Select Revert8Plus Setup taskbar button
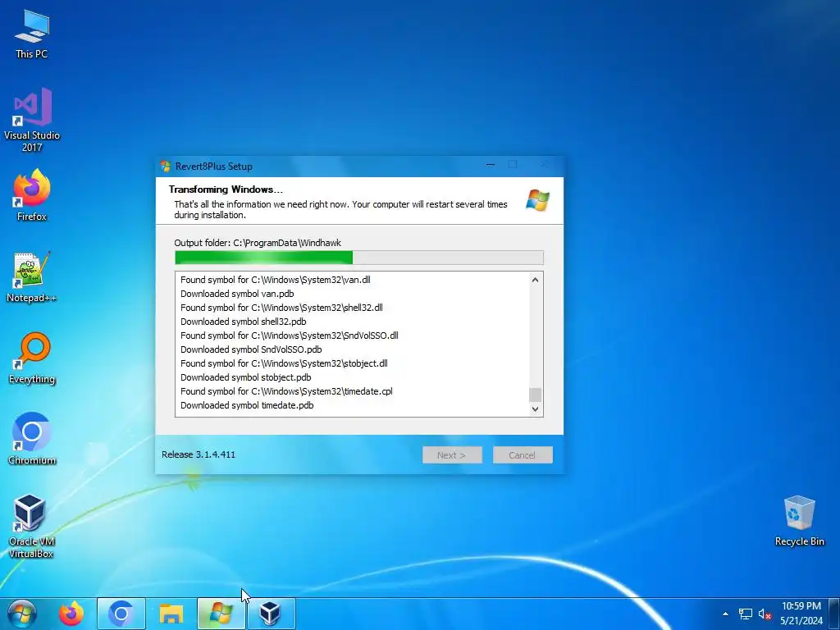This screenshot has width=840, height=630. click(x=221, y=614)
